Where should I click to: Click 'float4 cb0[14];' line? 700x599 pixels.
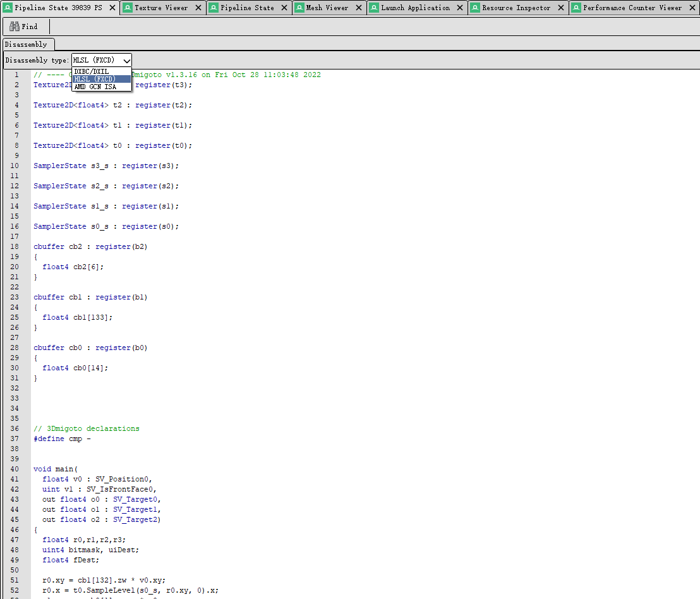75,368
